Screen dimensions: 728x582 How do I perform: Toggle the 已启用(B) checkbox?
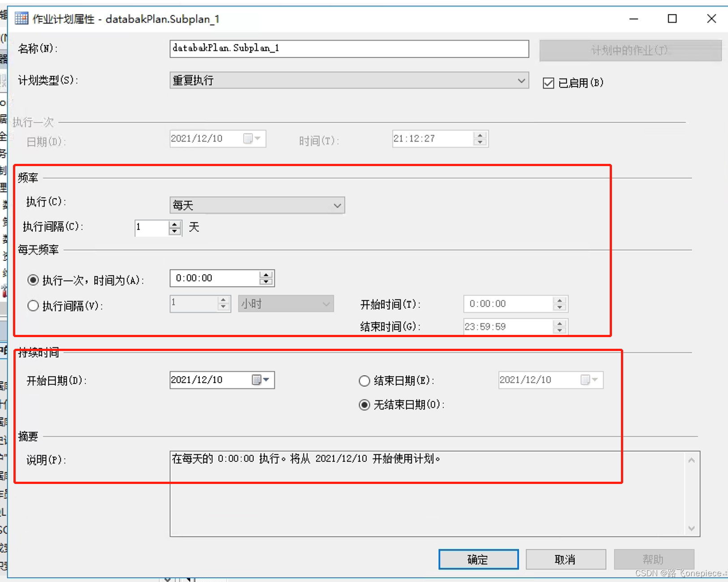coord(548,83)
